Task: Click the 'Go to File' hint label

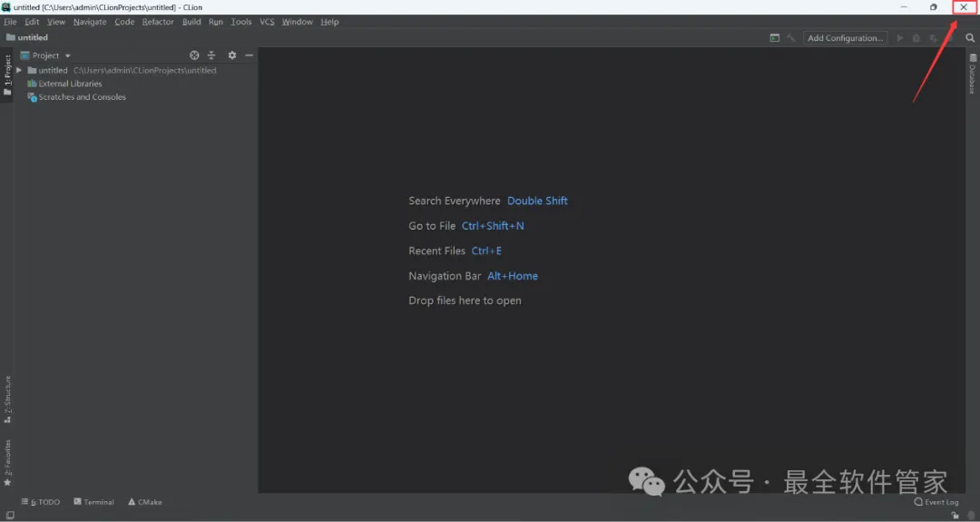Action: (432, 226)
